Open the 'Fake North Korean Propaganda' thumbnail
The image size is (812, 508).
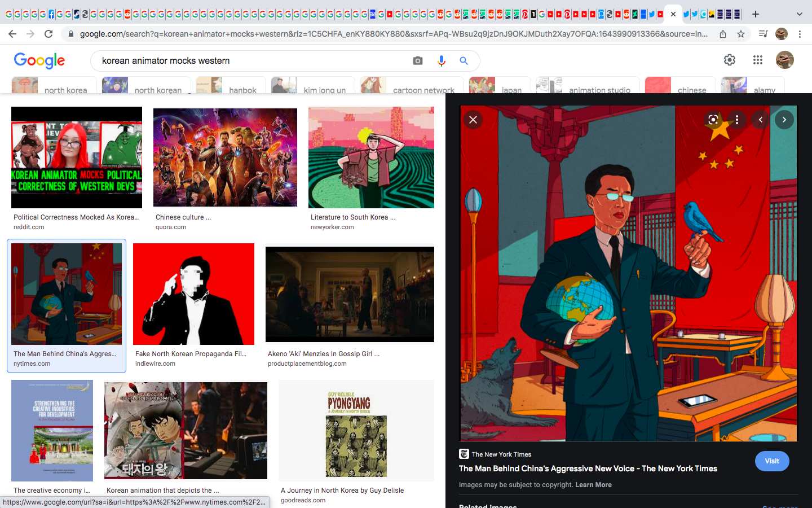pos(193,294)
